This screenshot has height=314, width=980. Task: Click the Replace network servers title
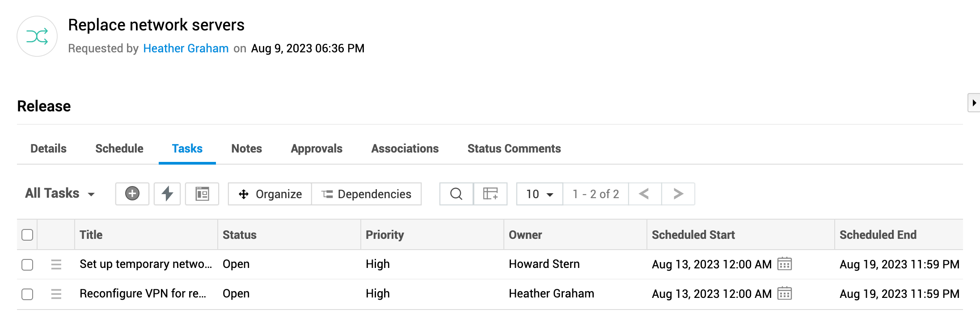156,25
